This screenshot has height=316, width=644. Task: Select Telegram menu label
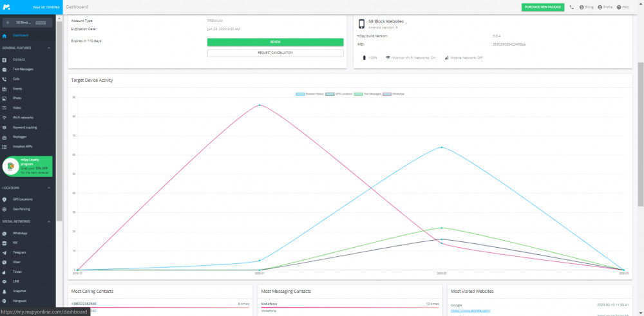pos(19,252)
